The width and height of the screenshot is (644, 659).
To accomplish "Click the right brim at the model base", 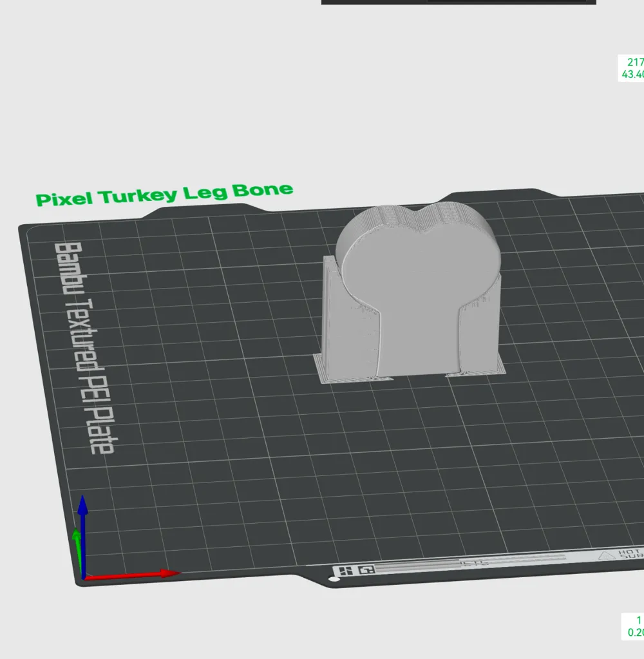I will click(477, 372).
